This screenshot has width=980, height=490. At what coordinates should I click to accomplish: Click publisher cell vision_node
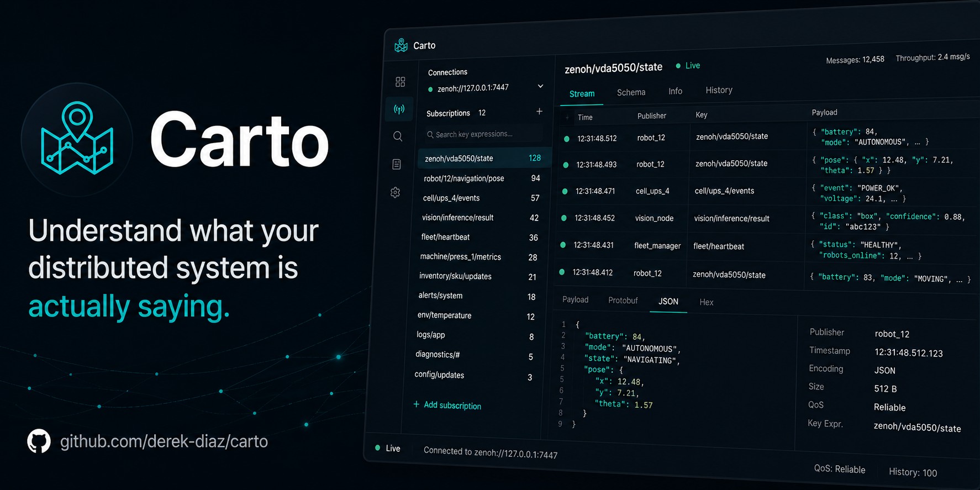pos(654,218)
